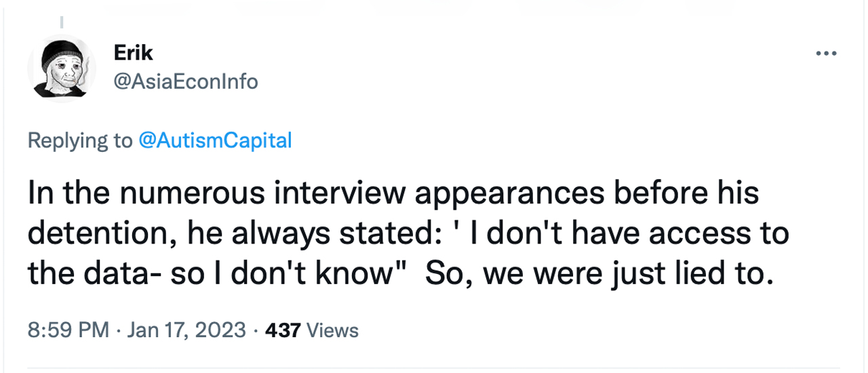Click the word "Views" beside the count

tap(332, 330)
